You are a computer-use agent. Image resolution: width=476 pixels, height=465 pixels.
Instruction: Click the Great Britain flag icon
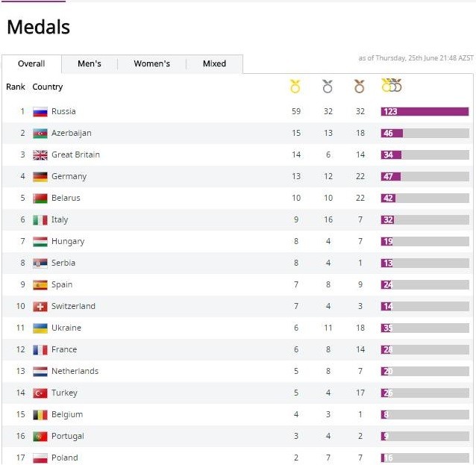tap(40, 155)
